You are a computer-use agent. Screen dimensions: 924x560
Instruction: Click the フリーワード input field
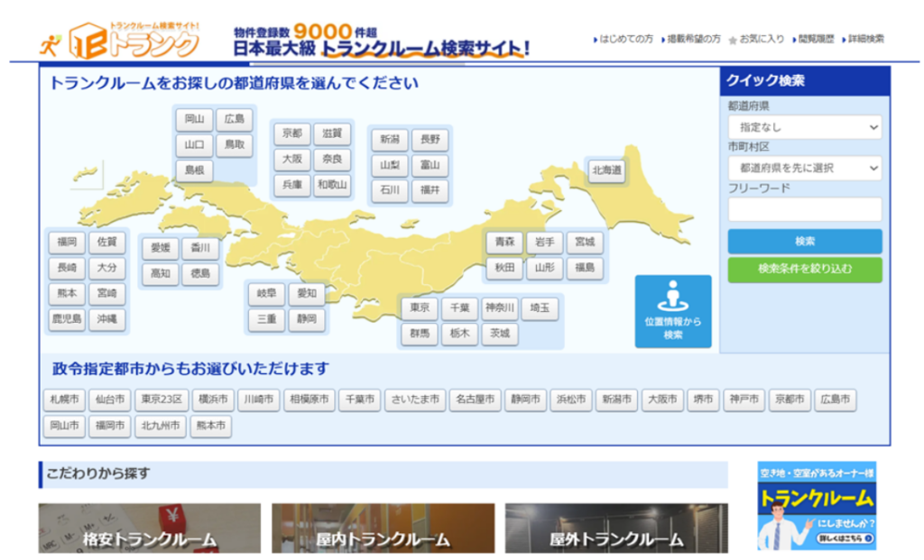[x=804, y=209]
